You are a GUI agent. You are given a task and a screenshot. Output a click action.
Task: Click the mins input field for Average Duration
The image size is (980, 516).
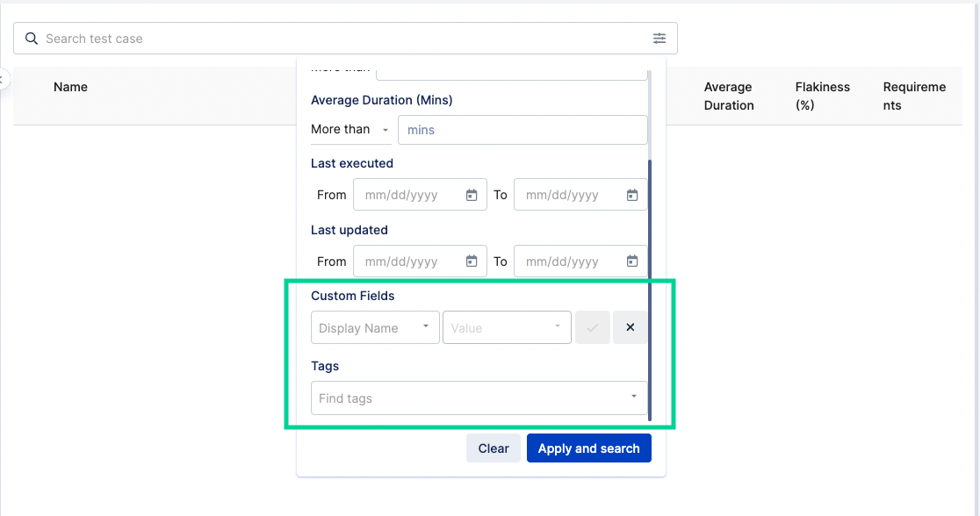tap(522, 129)
